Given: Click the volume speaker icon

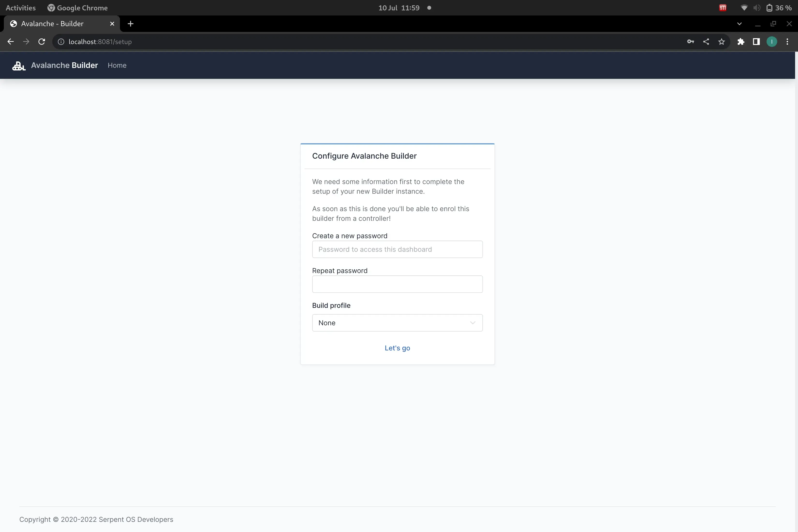Looking at the screenshot, I should point(757,8).
